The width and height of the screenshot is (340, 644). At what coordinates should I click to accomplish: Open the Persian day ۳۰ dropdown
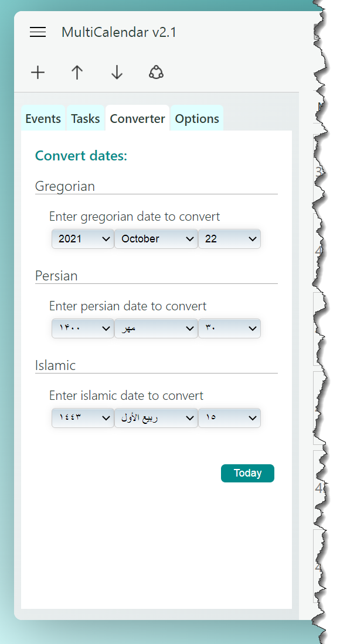pos(229,328)
